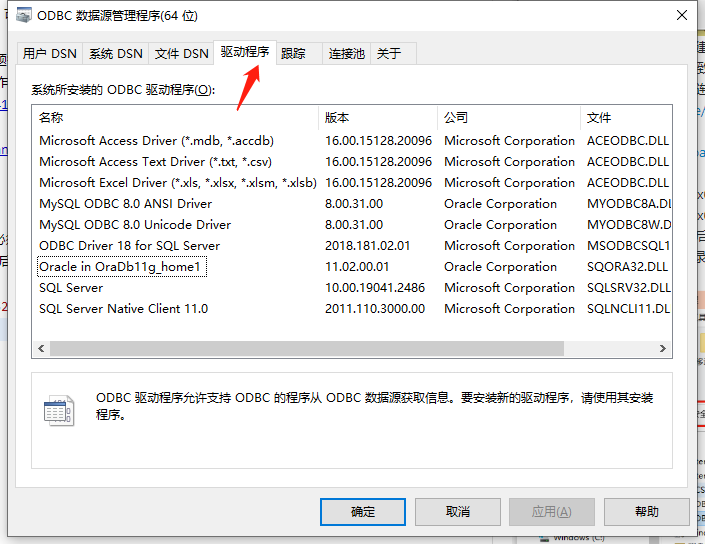Click the 确定 button
705x544 pixels.
(363, 511)
